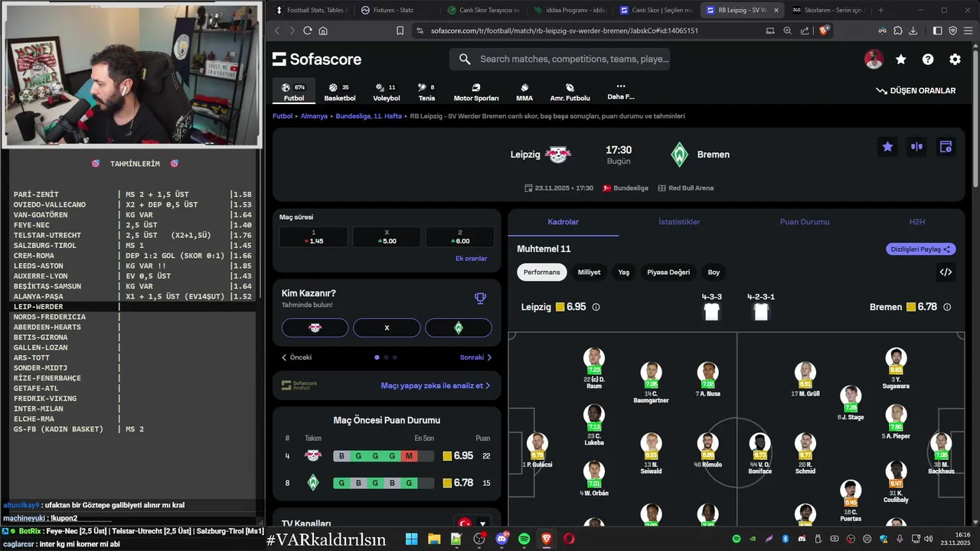The image size is (980, 551).
Task: Open the Almanya breadcrumb link
Action: (x=314, y=116)
